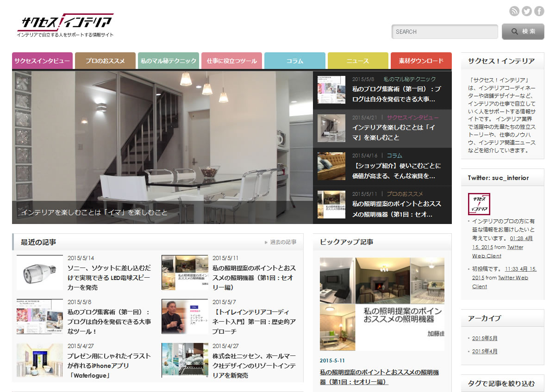The image size is (556, 392).
Task: Click the pickup article lighting image
Action: click(382, 304)
